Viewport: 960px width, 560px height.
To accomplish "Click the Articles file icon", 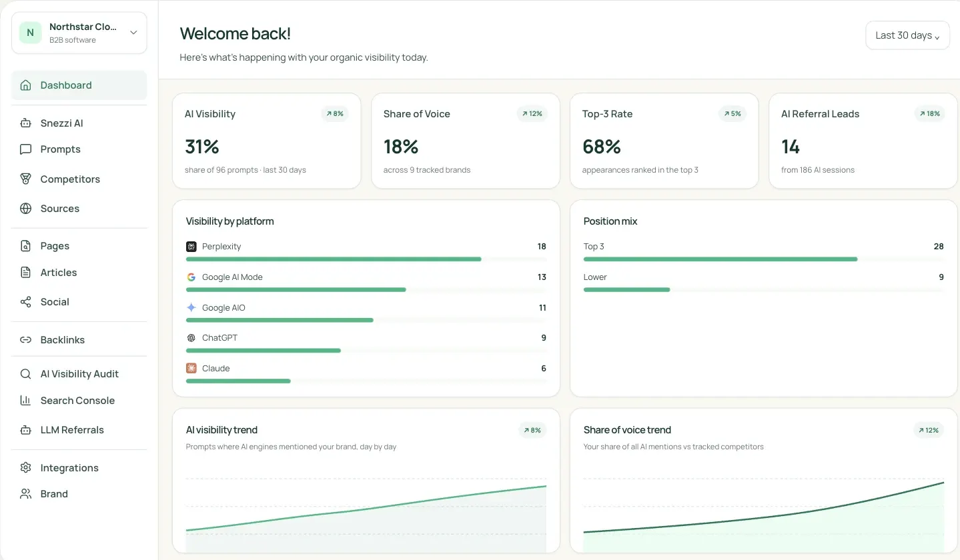I will pyautogui.click(x=25, y=273).
